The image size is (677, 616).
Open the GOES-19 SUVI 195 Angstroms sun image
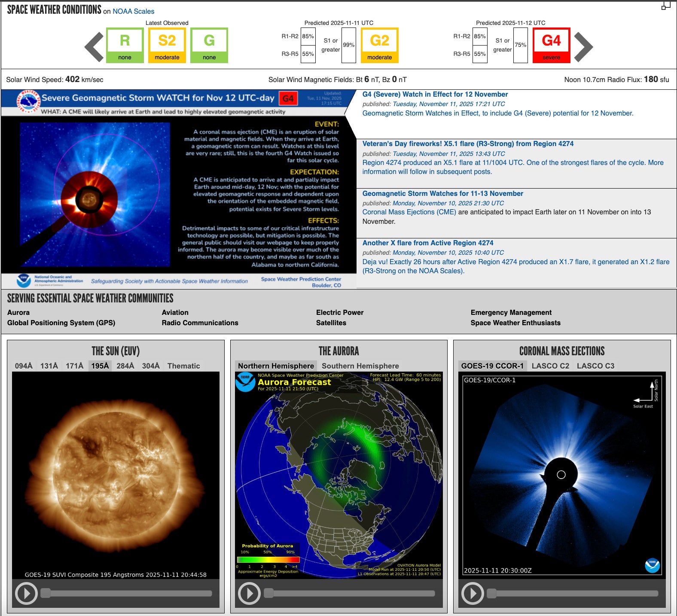(x=116, y=475)
